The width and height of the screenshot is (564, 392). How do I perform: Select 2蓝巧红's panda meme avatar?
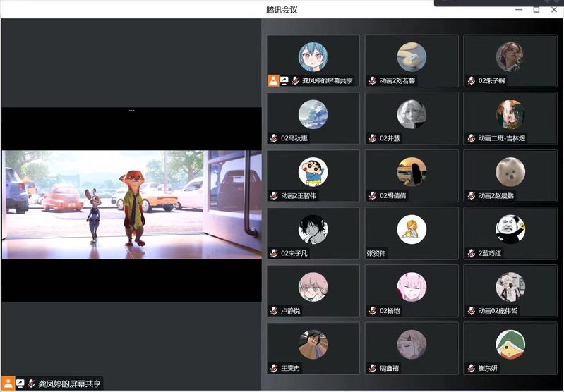[x=510, y=229]
